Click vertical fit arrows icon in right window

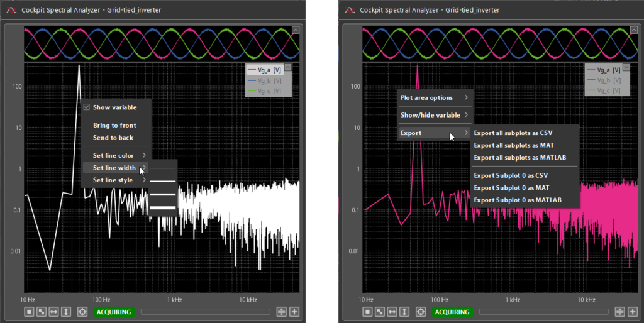[405, 312]
